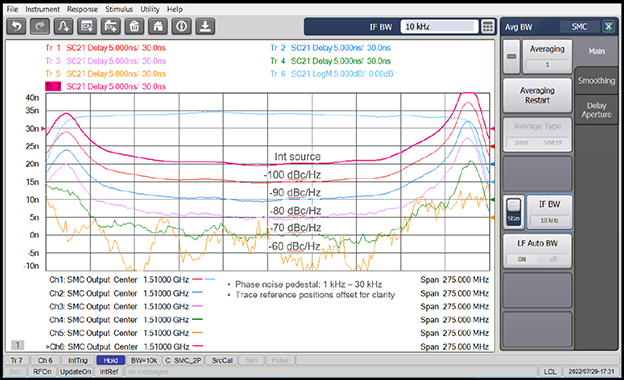Click the add window icon

point(111,27)
